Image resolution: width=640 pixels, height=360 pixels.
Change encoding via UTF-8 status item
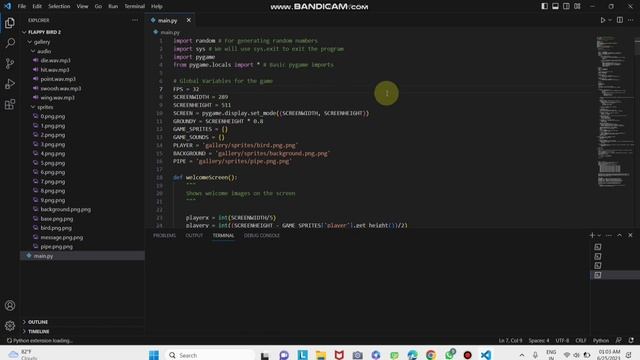[562, 340]
